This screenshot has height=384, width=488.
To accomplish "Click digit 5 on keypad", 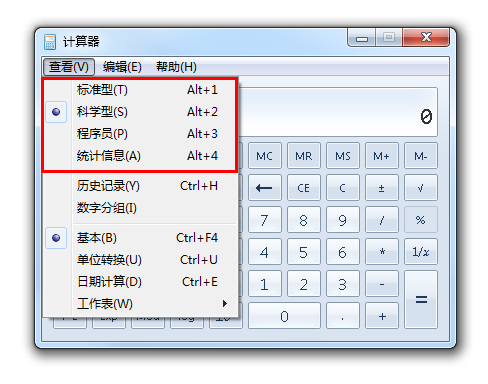I will point(304,252).
